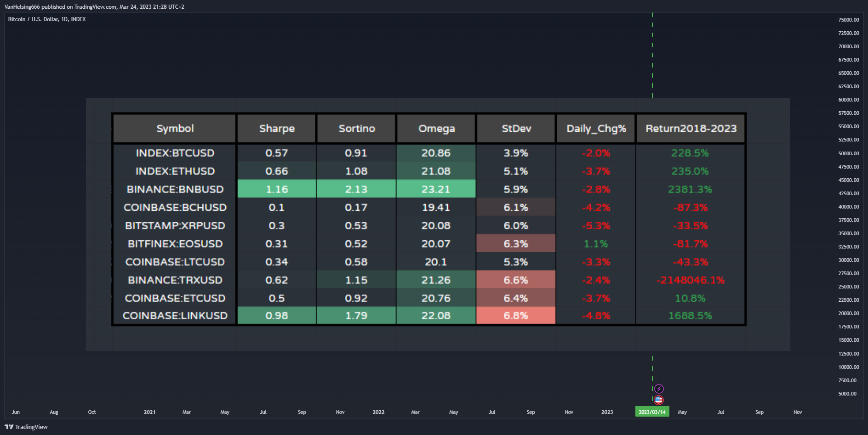Click the VanHelsing666 publisher caption
Viewport: 868px width, 435px height.
(x=94, y=7)
